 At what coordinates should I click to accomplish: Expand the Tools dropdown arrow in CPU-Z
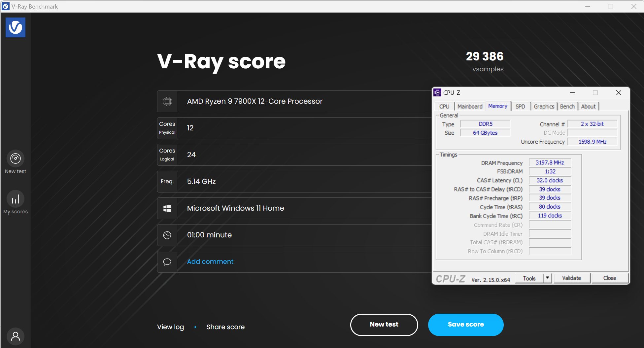[x=547, y=278]
